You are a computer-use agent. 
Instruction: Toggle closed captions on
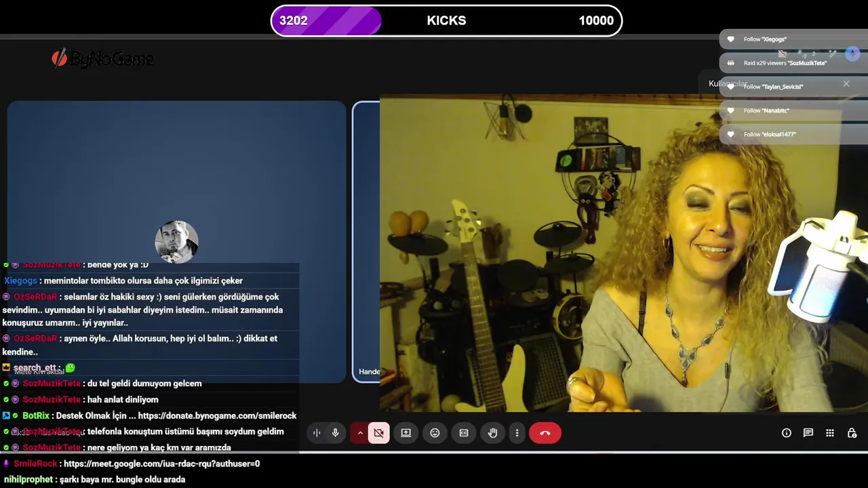click(464, 433)
